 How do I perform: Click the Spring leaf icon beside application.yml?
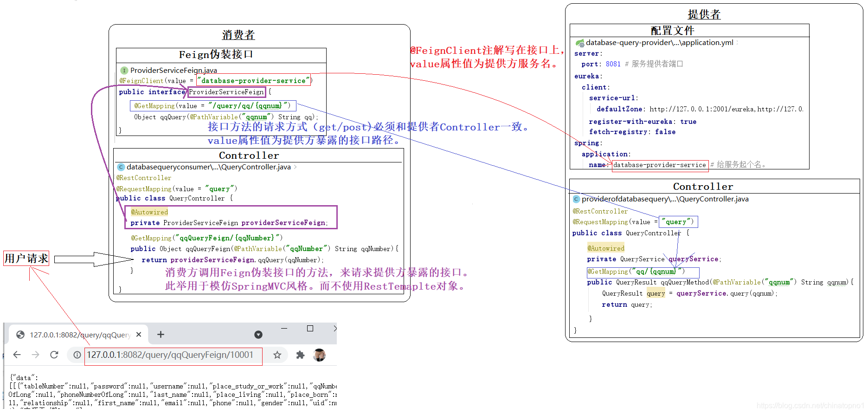click(580, 43)
